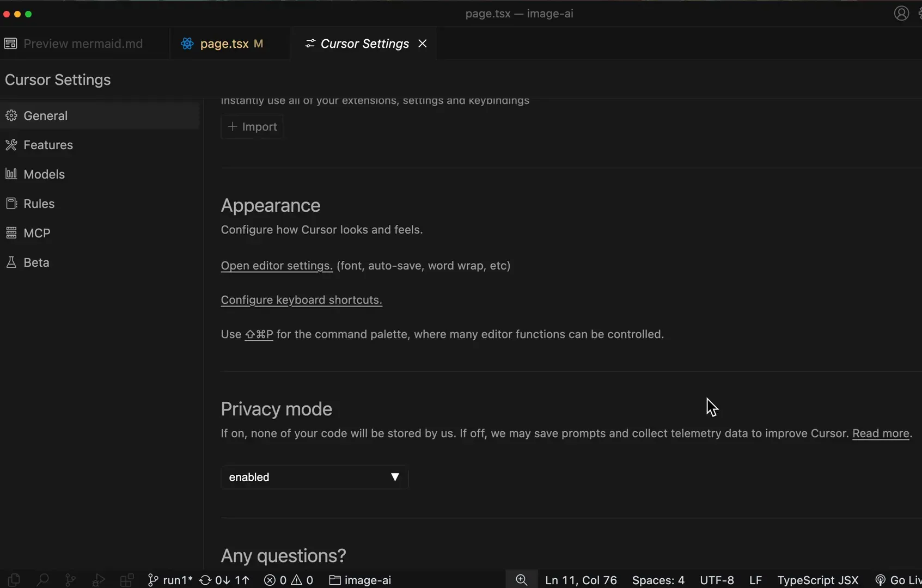Click the Go Live broadcast button
Screen dimensions: 922x588
(898, 580)
